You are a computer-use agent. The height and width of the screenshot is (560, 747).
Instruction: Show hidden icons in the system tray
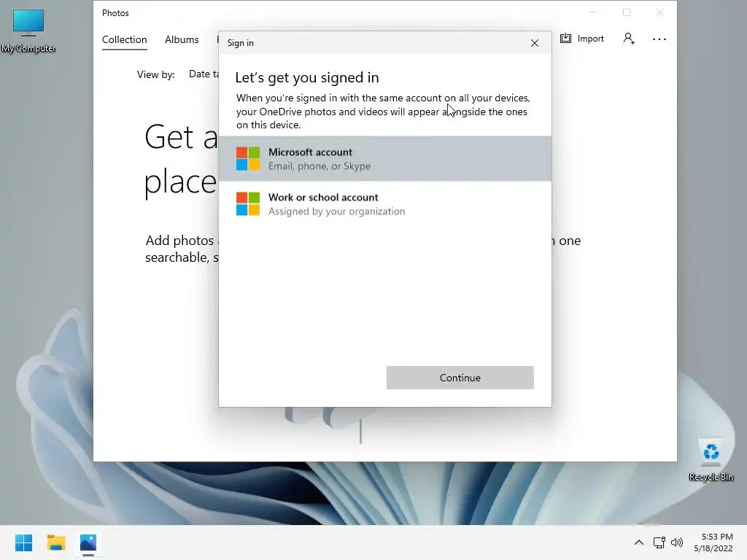[639, 542]
